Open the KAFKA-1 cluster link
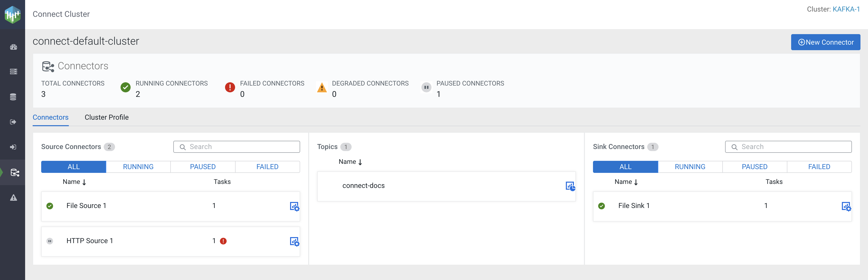Screen dimensions: 868x280 coord(846,10)
